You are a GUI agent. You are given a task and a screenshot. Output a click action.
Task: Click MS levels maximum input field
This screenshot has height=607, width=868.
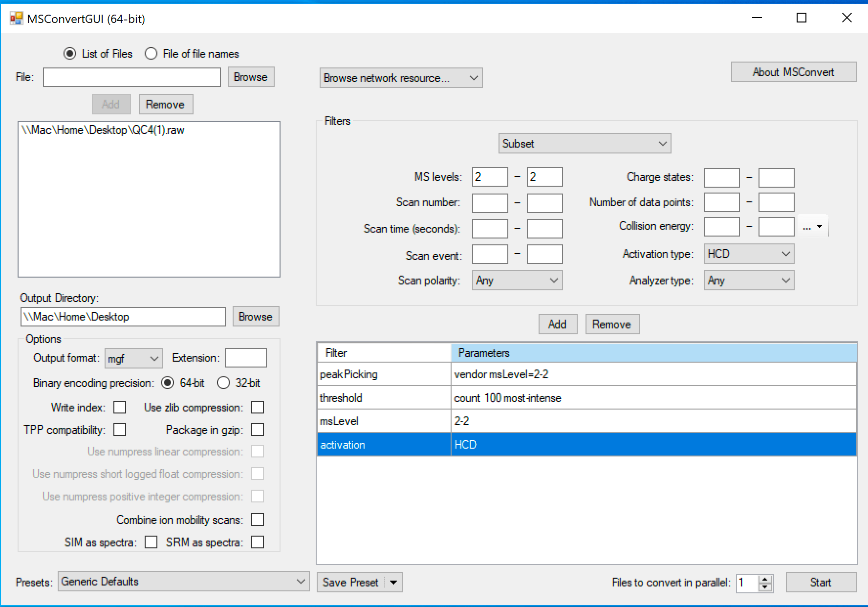(545, 177)
